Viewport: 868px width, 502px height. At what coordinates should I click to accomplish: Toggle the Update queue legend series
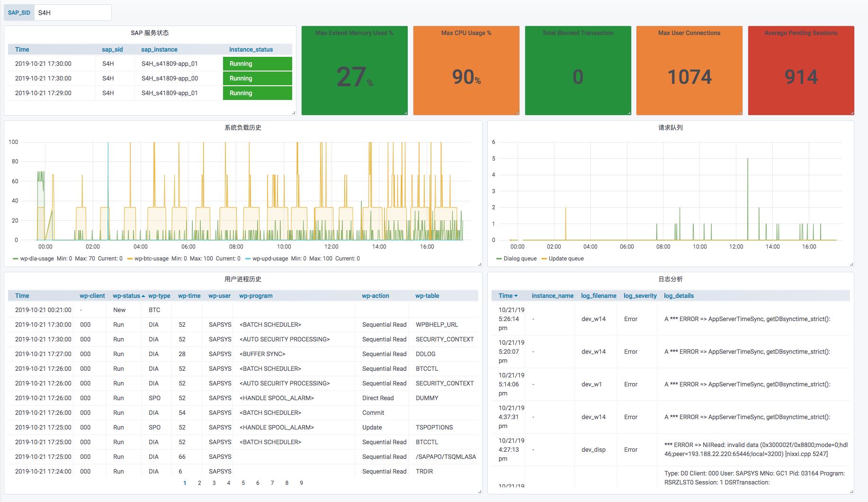coord(566,259)
